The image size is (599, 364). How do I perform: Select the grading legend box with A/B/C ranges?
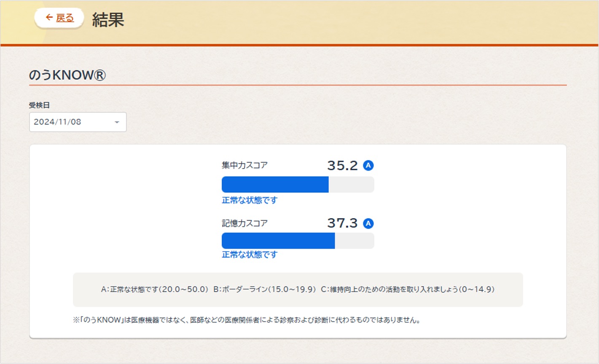coord(298,289)
